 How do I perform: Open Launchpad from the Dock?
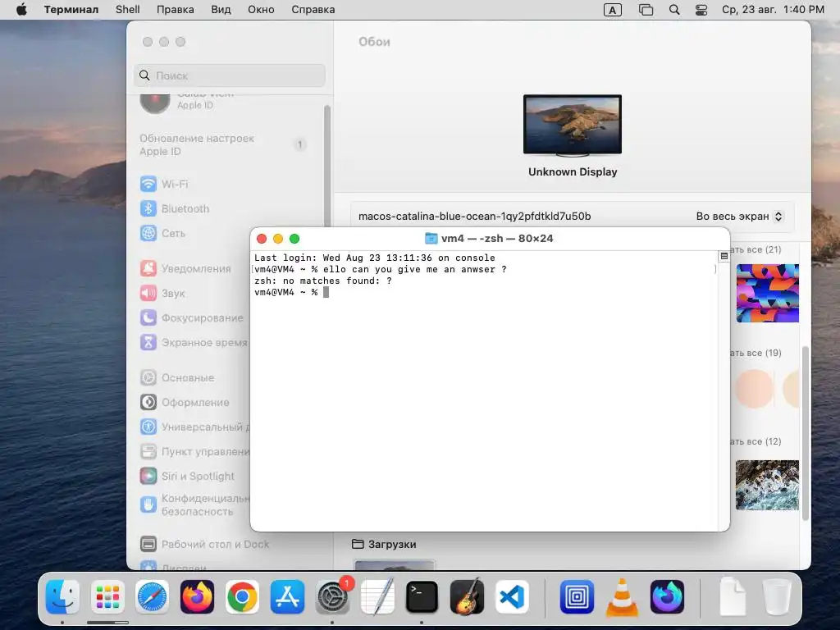[x=107, y=596]
